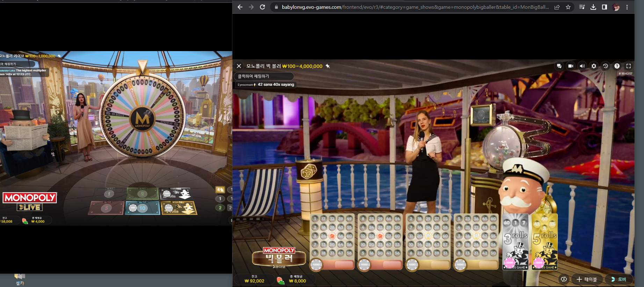Viewport: 644px width, 287px height.
Task: Click the 1000 chip on first bingo card
Action: [316, 264]
